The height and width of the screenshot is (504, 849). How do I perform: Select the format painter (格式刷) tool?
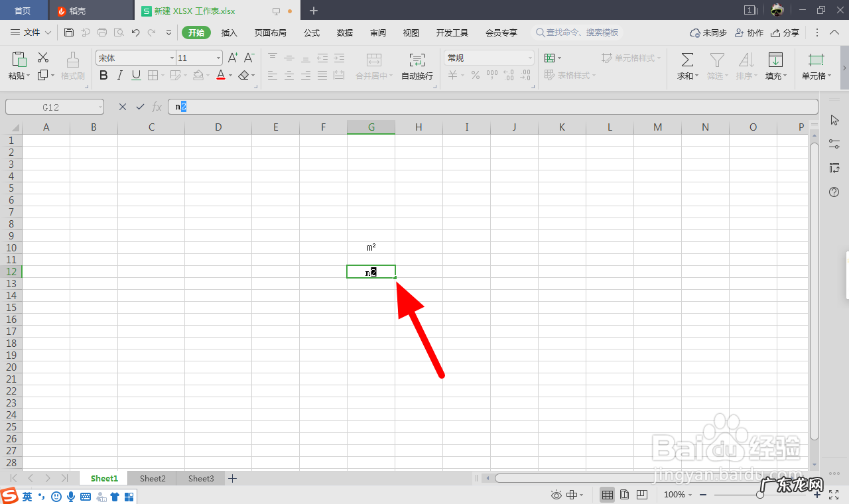pyautogui.click(x=72, y=66)
